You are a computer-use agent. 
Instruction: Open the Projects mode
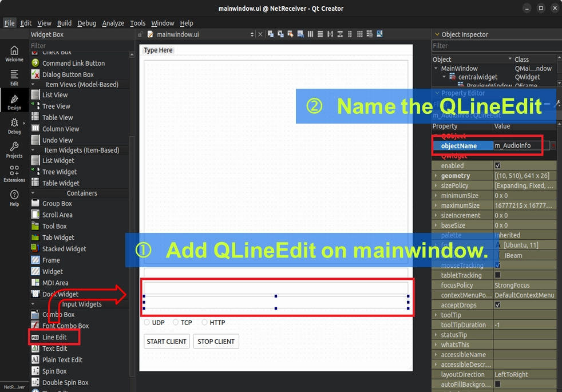pos(14,150)
